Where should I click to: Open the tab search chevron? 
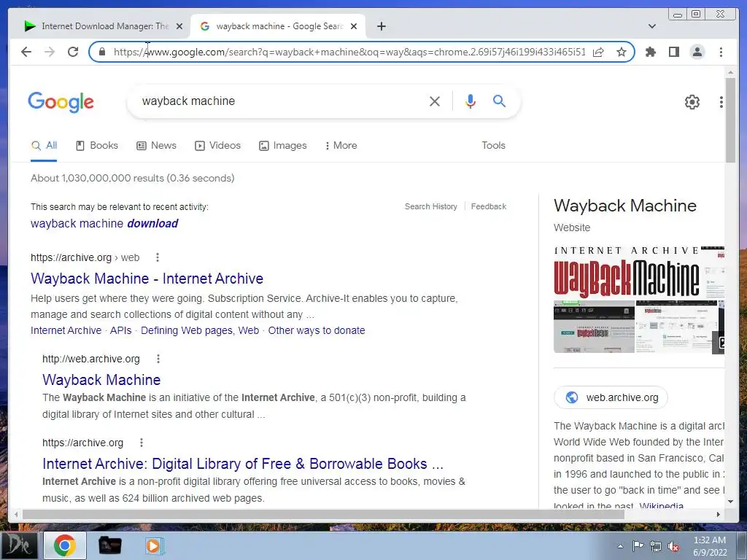coord(651,26)
